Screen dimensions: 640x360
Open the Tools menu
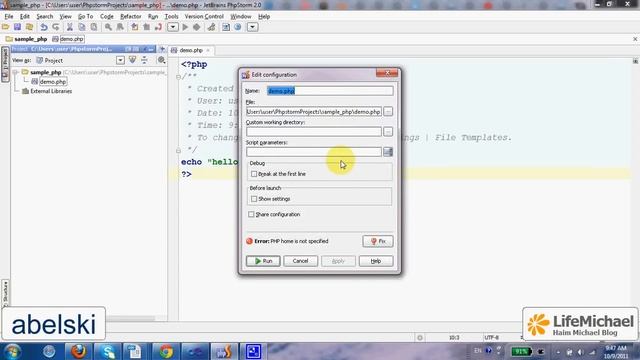171,16
